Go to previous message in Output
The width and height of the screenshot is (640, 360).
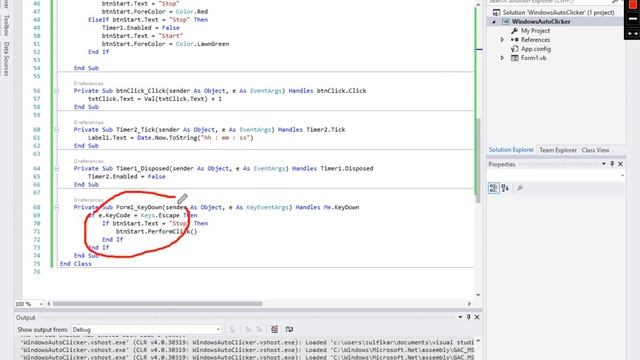tap(248, 329)
